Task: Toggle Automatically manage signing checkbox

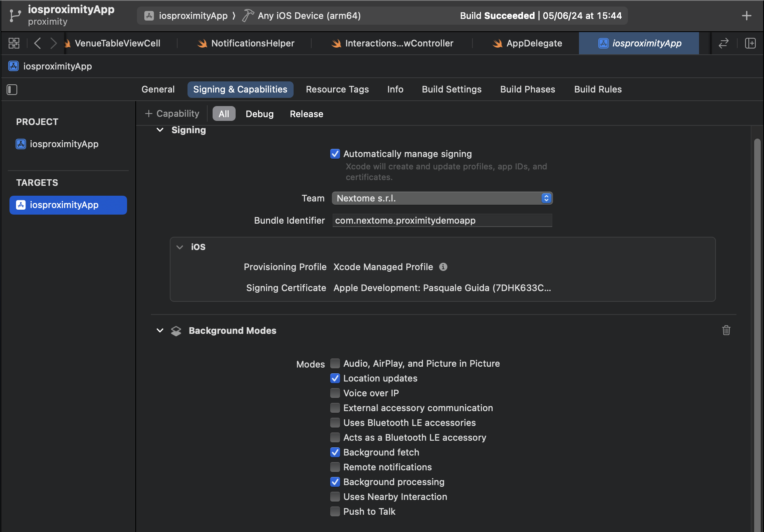Action: tap(335, 154)
